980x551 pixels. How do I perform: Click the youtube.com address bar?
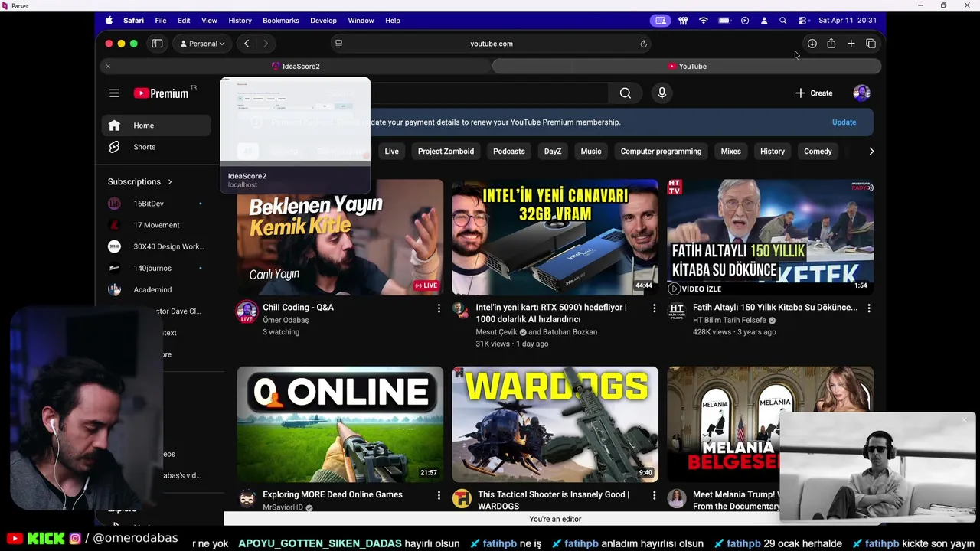pyautogui.click(x=492, y=44)
